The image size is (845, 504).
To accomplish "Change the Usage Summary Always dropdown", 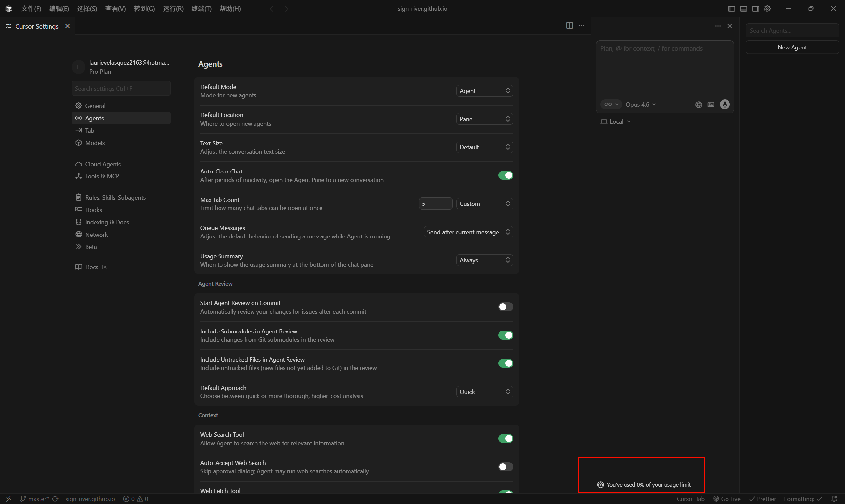I will (x=485, y=260).
